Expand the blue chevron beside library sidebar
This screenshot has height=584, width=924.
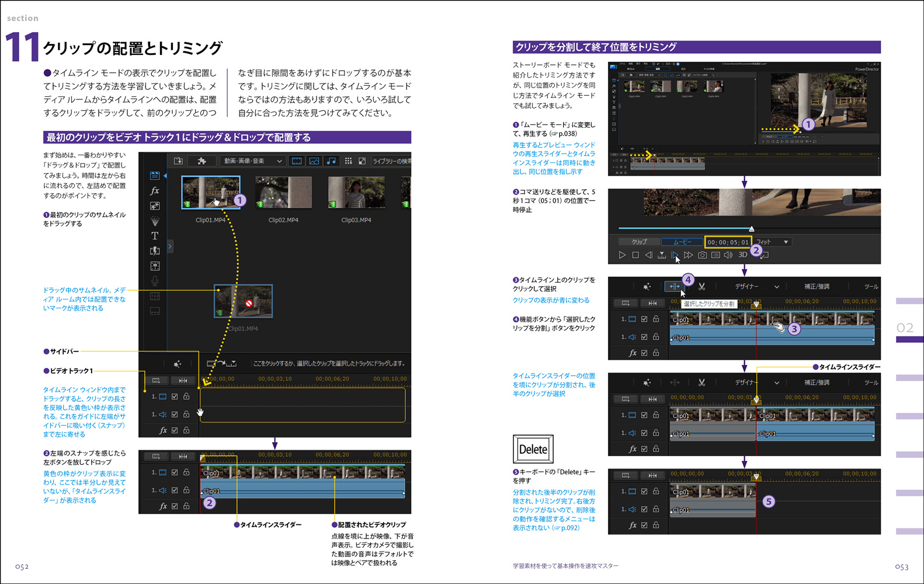click(x=170, y=246)
